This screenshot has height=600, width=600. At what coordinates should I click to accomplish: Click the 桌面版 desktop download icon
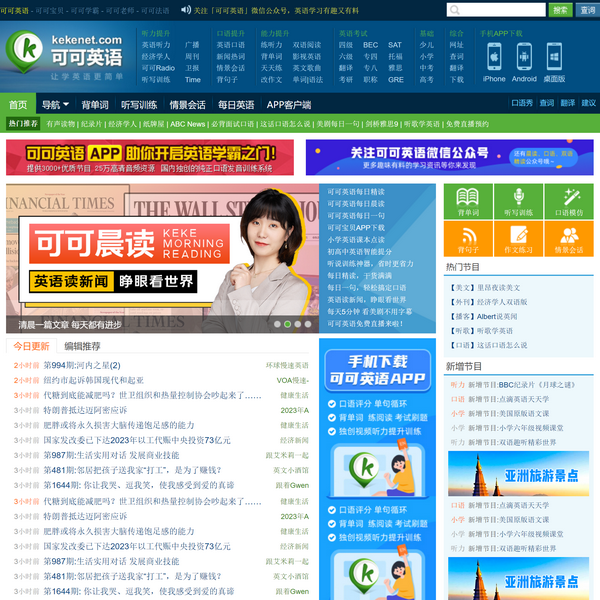(x=555, y=64)
